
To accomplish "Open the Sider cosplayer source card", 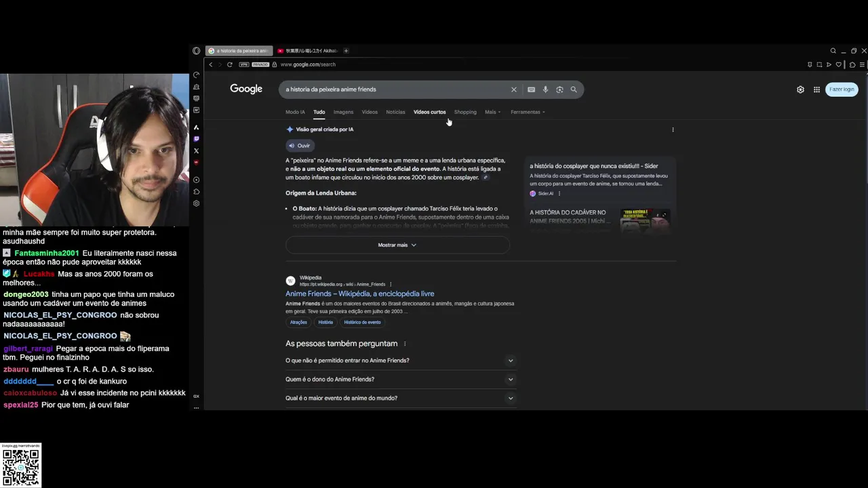I will (600, 179).
